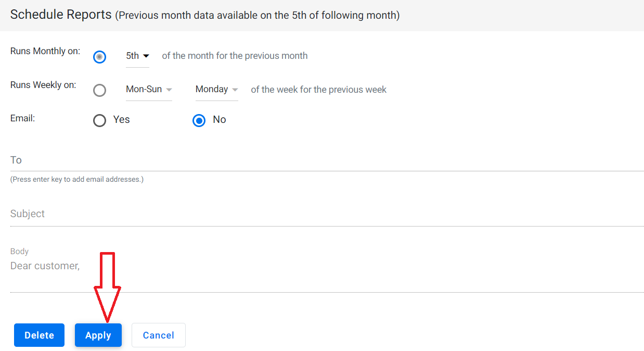Select the No email radio button
This screenshot has height=351, width=644.
[x=199, y=121]
